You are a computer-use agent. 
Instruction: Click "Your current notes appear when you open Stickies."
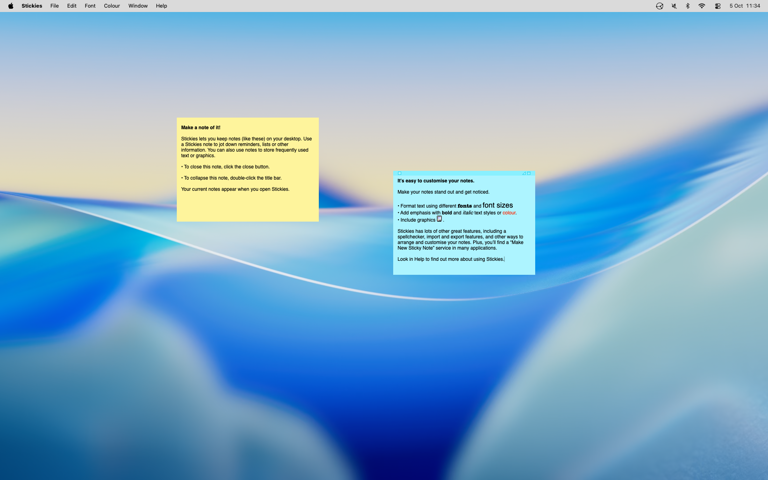(x=235, y=189)
